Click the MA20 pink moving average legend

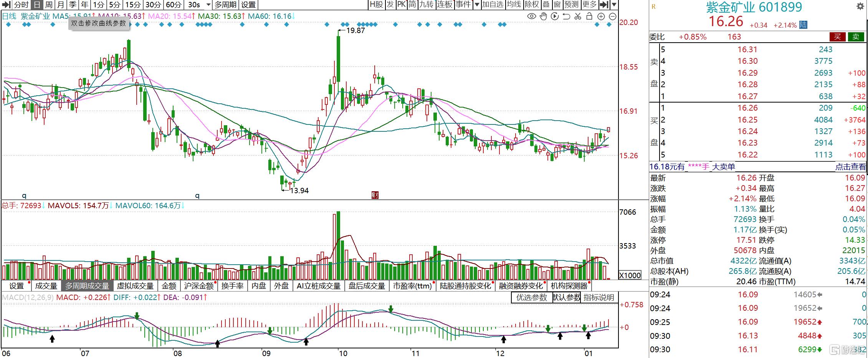(171, 16)
